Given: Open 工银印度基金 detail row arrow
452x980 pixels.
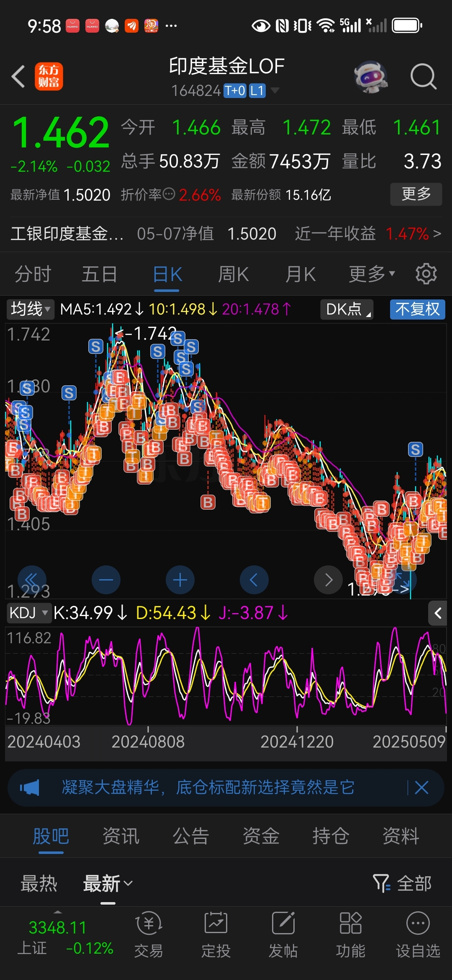Looking at the screenshot, I should (x=437, y=234).
